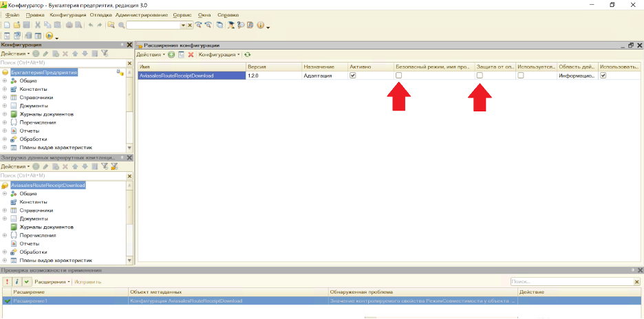Show errors with red exclamation icon
The width and height of the screenshot is (644, 319).
(x=7, y=282)
